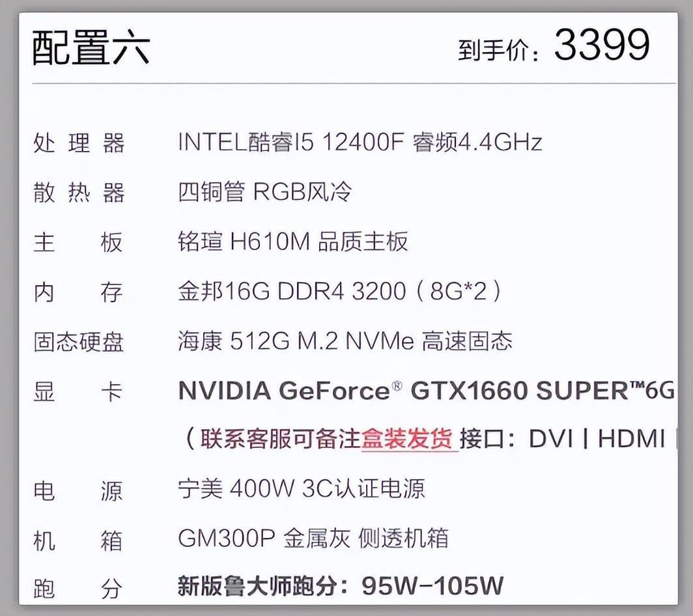Click the 散热器 row label
The width and height of the screenshot is (693, 616).
pyautogui.click(x=79, y=193)
